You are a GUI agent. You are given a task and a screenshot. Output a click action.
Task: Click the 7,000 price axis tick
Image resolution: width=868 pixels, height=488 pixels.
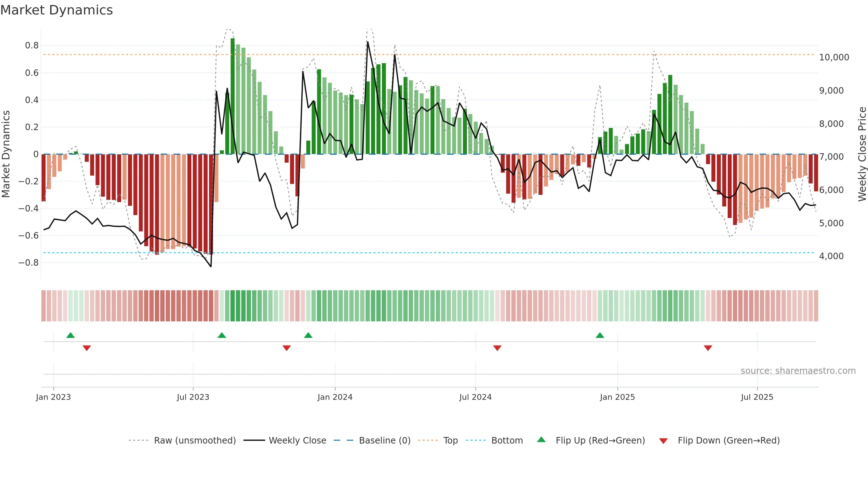point(831,157)
